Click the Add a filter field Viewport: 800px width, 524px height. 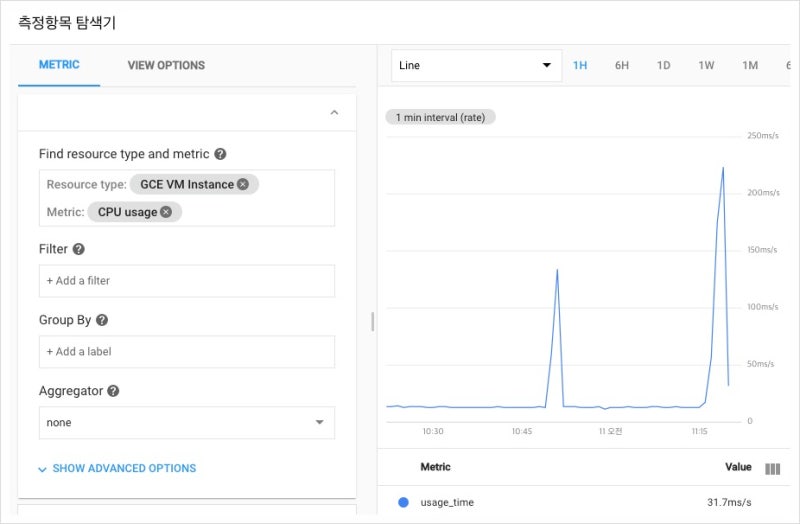[186, 281]
